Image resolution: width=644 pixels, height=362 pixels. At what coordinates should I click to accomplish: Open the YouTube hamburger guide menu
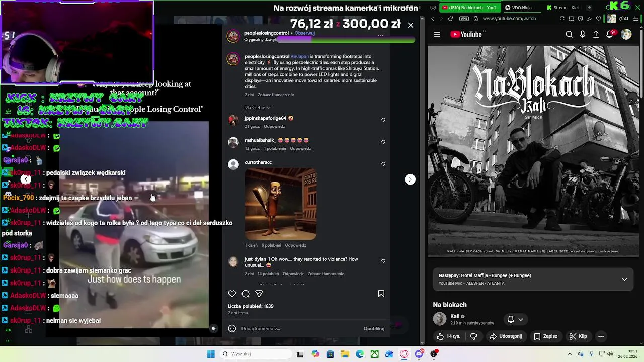click(437, 34)
